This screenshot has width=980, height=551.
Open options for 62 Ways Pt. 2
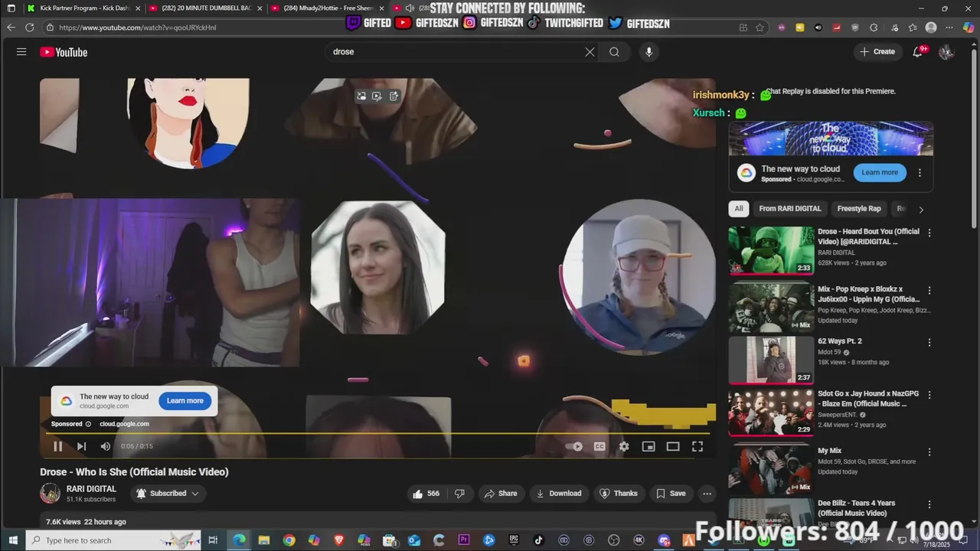pyautogui.click(x=929, y=342)
